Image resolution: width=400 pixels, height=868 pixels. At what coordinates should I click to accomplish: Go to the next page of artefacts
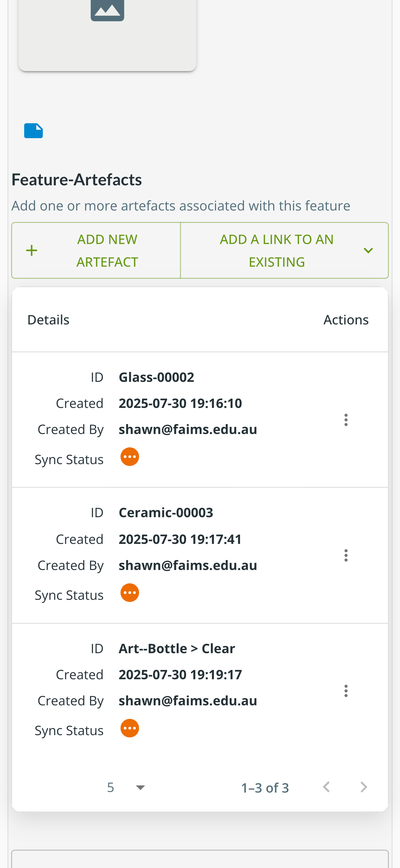(363, 788)
